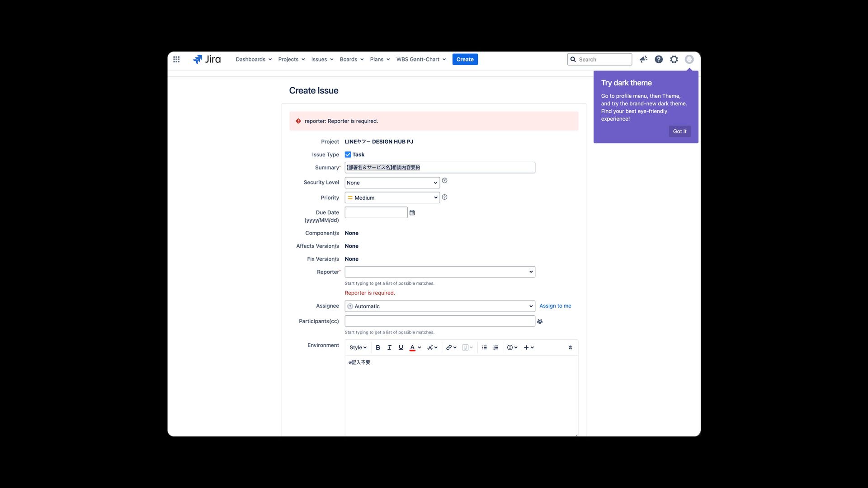Open the Dashboards menu
868x488 pixels.
(254, 59)
